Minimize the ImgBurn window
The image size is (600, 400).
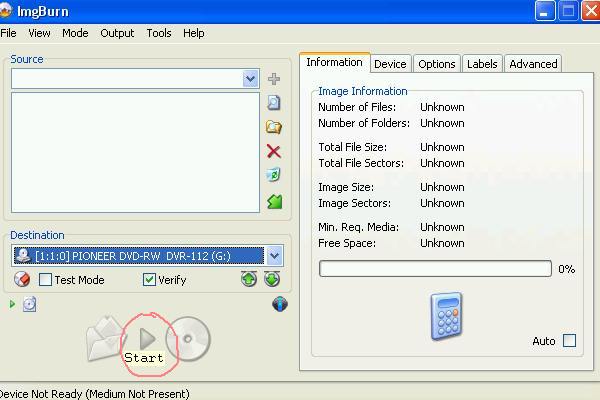point(545,10)
